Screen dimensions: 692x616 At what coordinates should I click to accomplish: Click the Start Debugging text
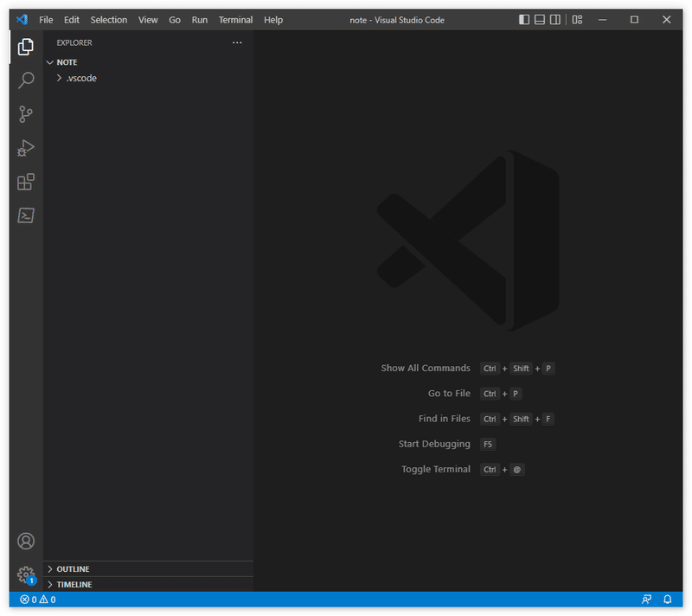click(x=434, y=444)
